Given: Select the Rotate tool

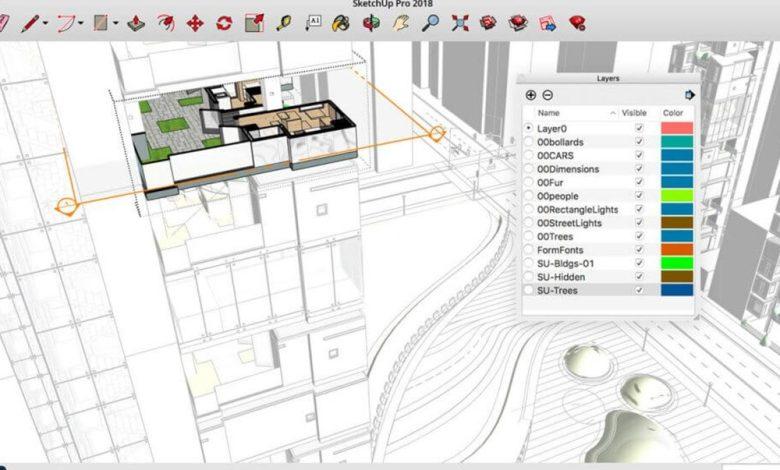Looking at the screenshot, I should [224, 23].
